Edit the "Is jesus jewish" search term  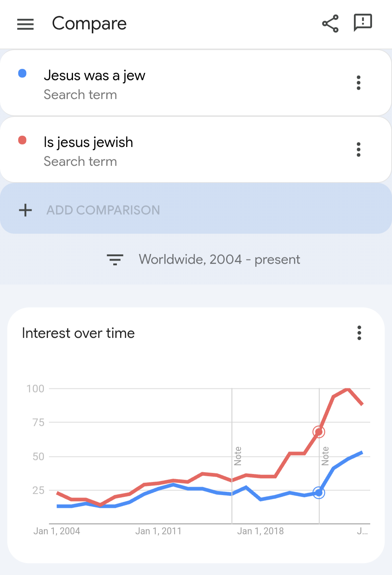coord(88,142)
